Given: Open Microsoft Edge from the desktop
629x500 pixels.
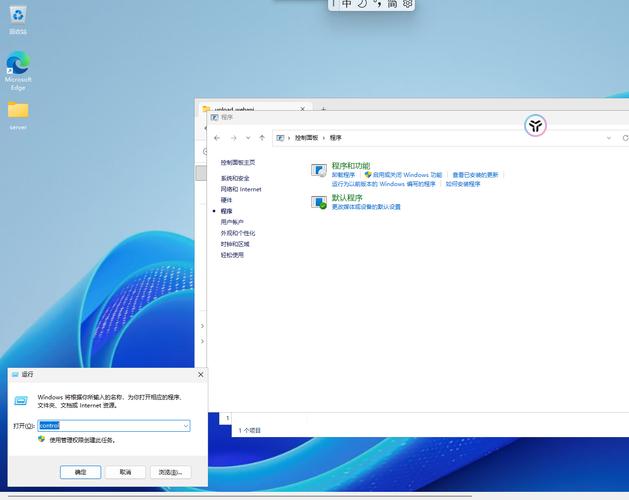Looking at the screenshot, I should point(18,66).
